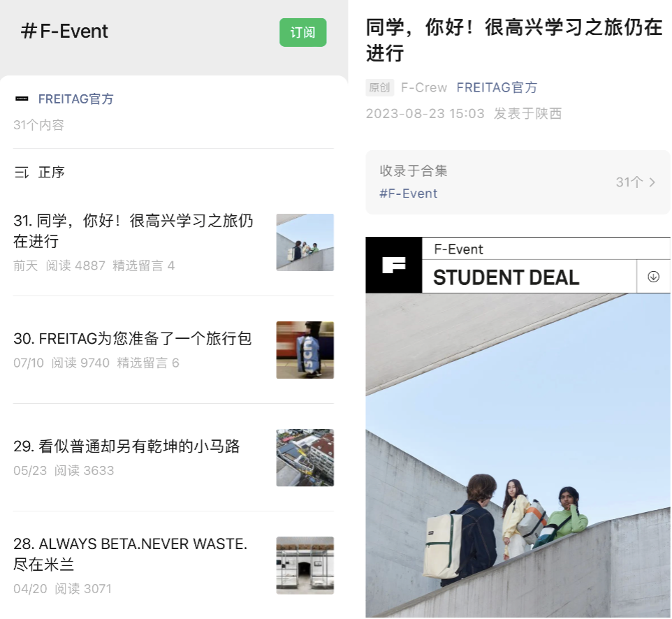Click the 原创 original tag
The width and height of the screenshot is (672, 619).
pyautogui.click(x=379, y=88)
